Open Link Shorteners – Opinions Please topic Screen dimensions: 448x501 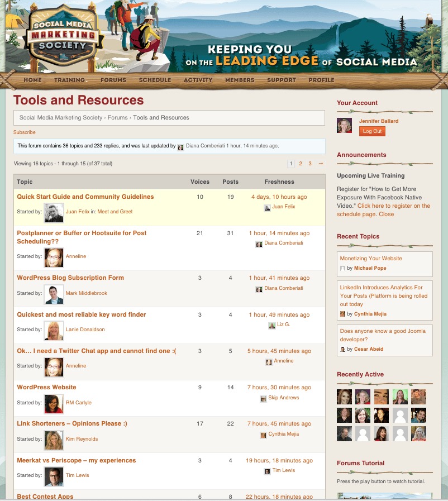[x=72, y=424]
